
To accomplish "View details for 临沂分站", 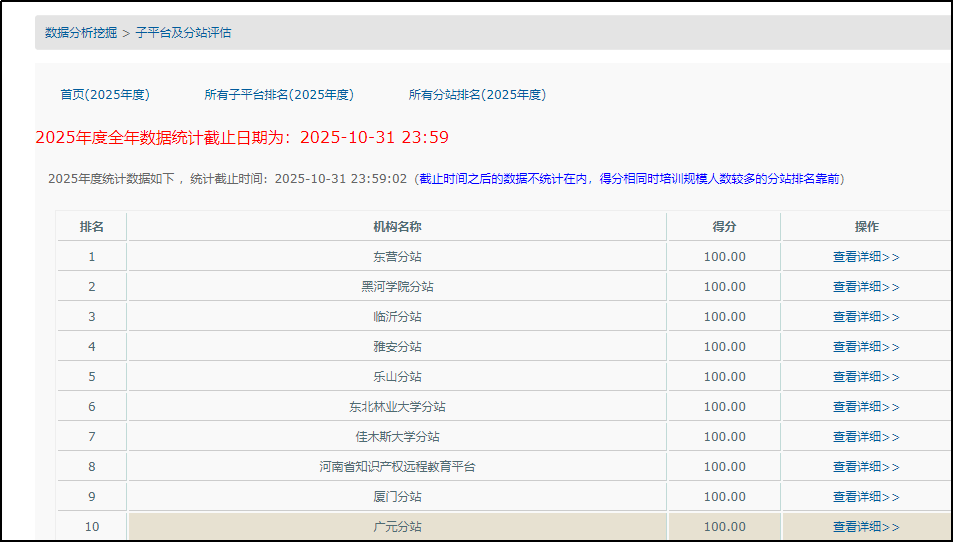I will 866,317.
